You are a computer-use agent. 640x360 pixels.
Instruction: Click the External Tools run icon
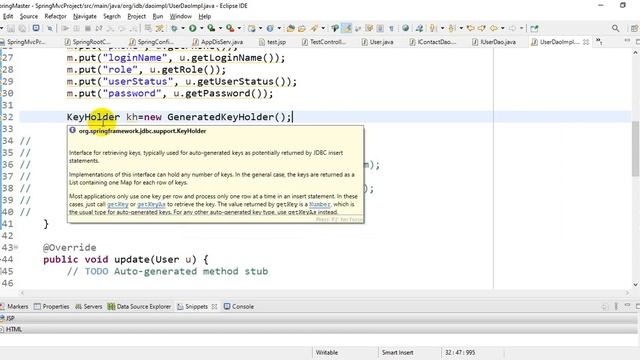[230, 29]
